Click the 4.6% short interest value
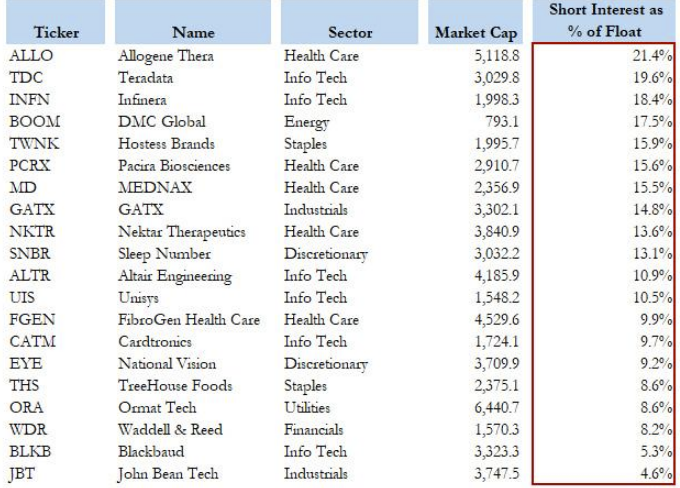This screenshot has width=680, height=488. [655, 474]
